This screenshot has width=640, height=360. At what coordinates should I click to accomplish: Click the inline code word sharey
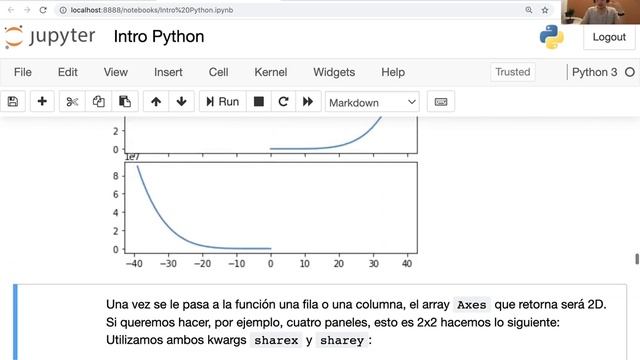click(342, 340)
